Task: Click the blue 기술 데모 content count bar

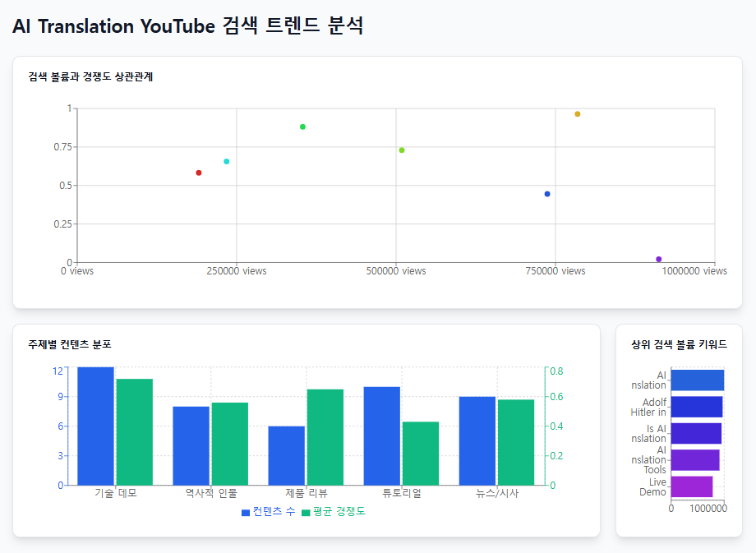Action: coord(96,426)
